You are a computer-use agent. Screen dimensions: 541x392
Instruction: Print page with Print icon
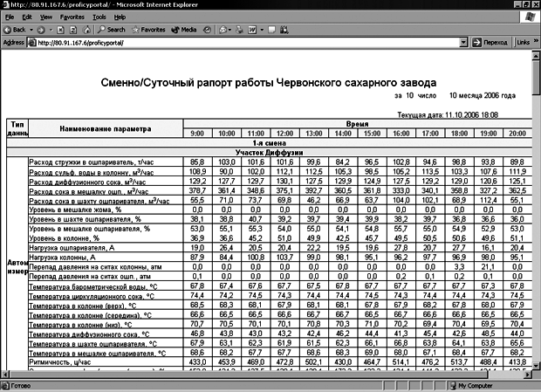pyautogui.click(x=239, y=30)
